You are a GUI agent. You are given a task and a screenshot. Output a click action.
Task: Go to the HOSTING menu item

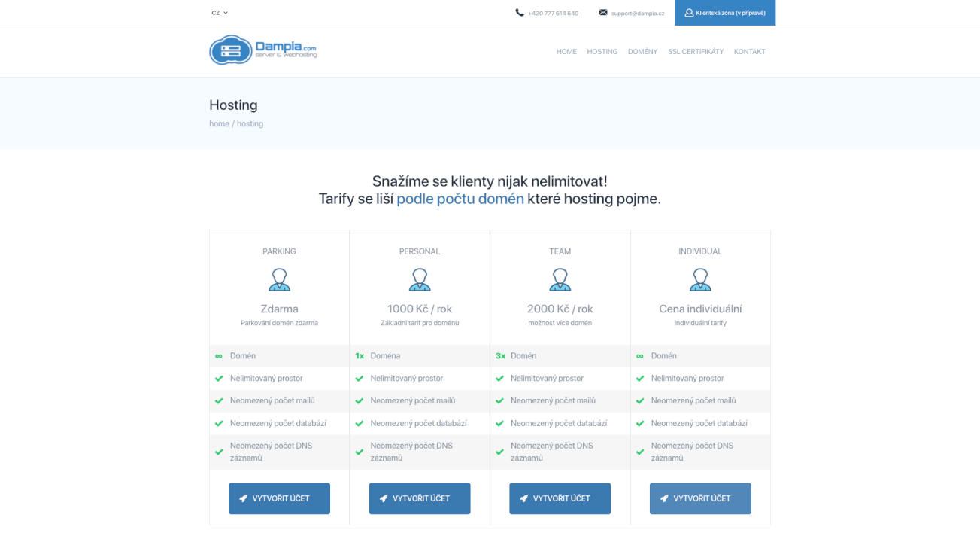[x=602, y=52]
